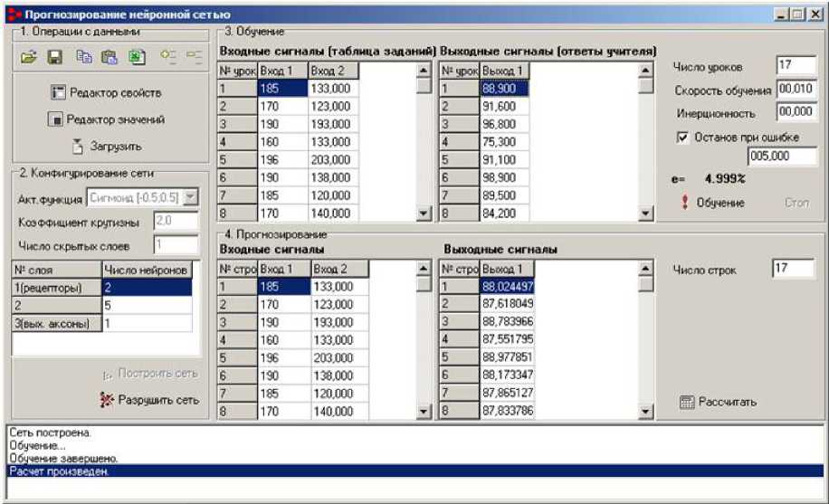Click the Инерционность field

tap(796, 112)
